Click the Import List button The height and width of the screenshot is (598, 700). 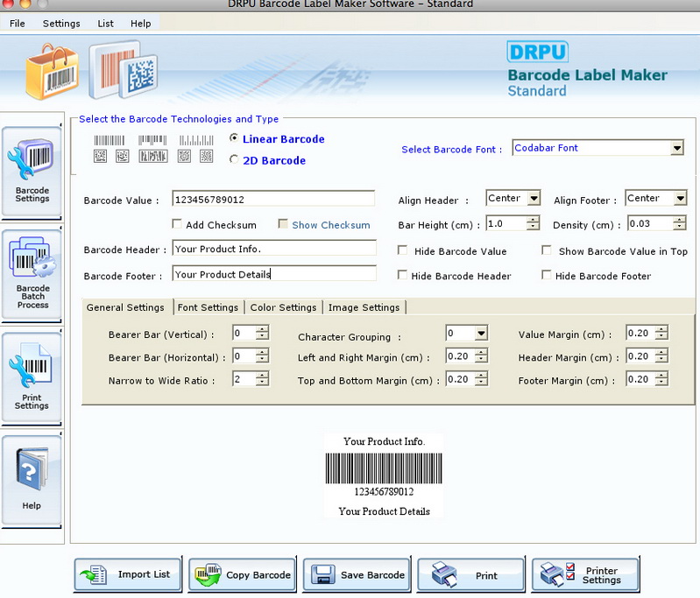[x=128, y=575]
